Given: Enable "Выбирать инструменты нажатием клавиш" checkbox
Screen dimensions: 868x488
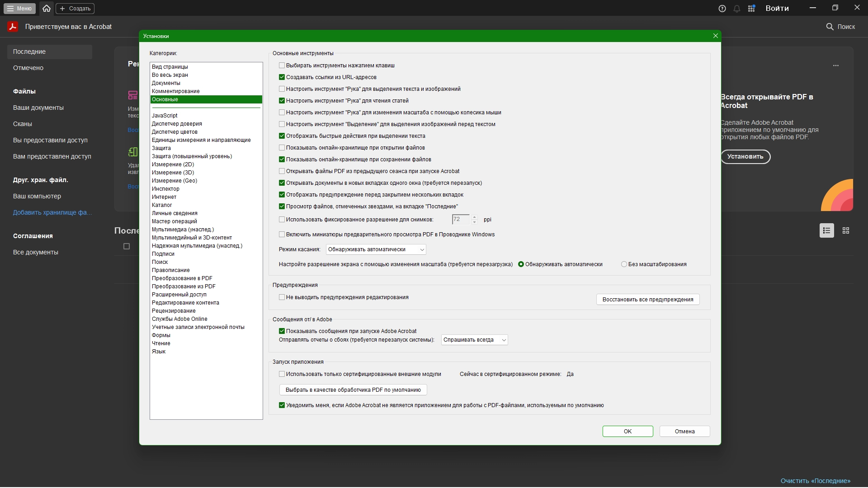Looking at the screenshot, I should click(x=282, y=66).
